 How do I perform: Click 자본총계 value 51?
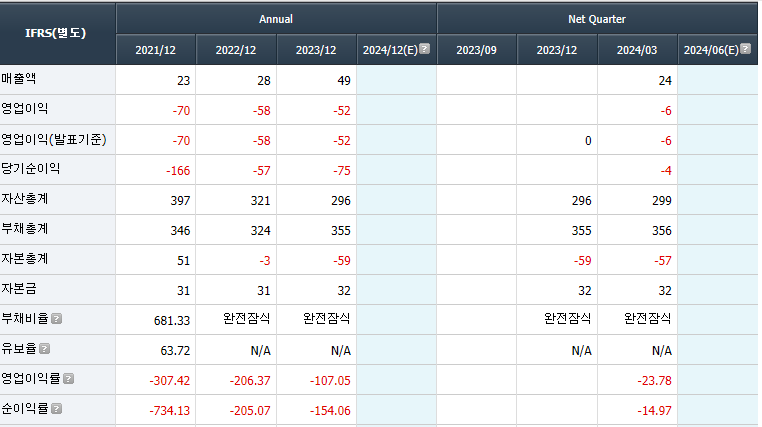pos(183,261)
